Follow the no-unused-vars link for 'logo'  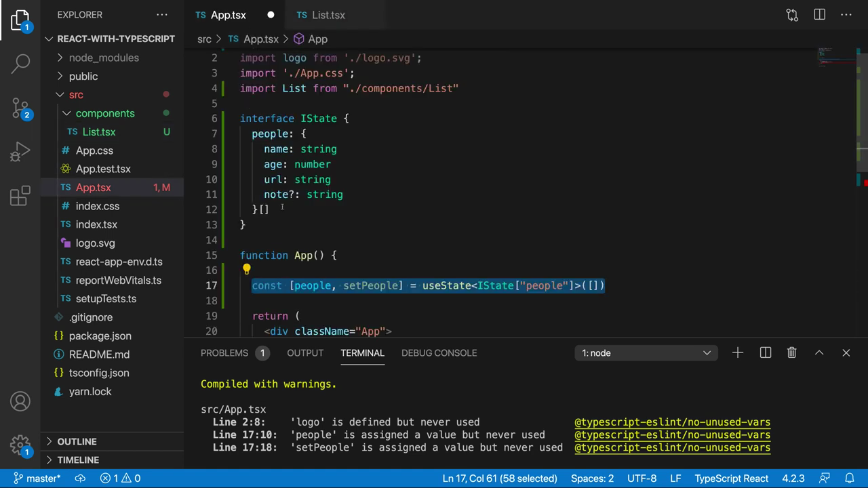[672, 422]
